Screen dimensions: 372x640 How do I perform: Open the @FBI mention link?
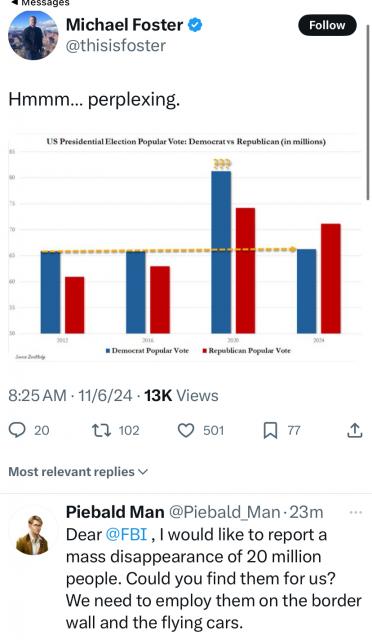[x=126, y=534]
